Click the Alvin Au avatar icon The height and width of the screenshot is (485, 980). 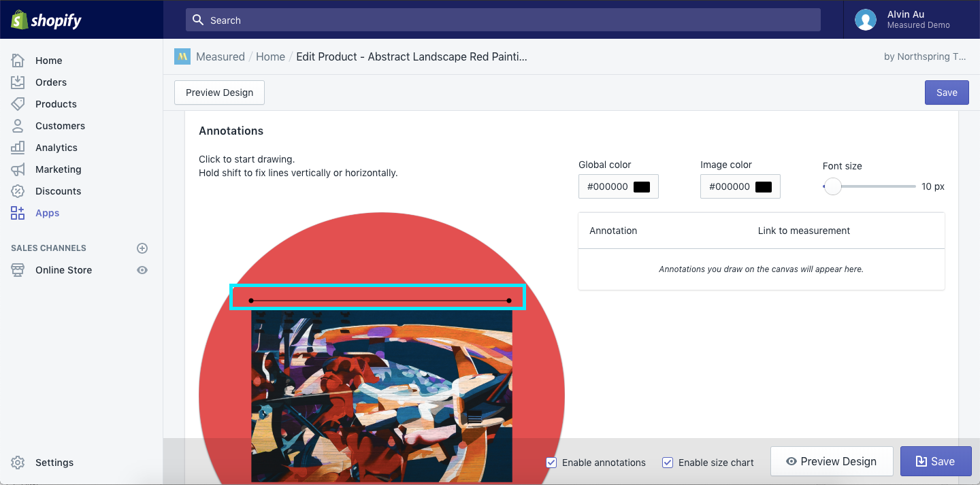pos(866,20)
